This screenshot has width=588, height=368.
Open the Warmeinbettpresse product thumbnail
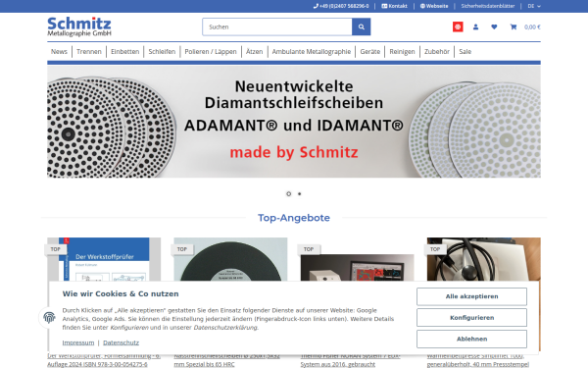(x=484, y=259)
